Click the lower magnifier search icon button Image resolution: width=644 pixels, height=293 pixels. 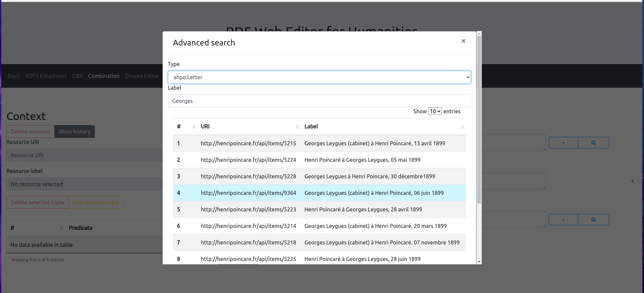click(x=593, y=219)
